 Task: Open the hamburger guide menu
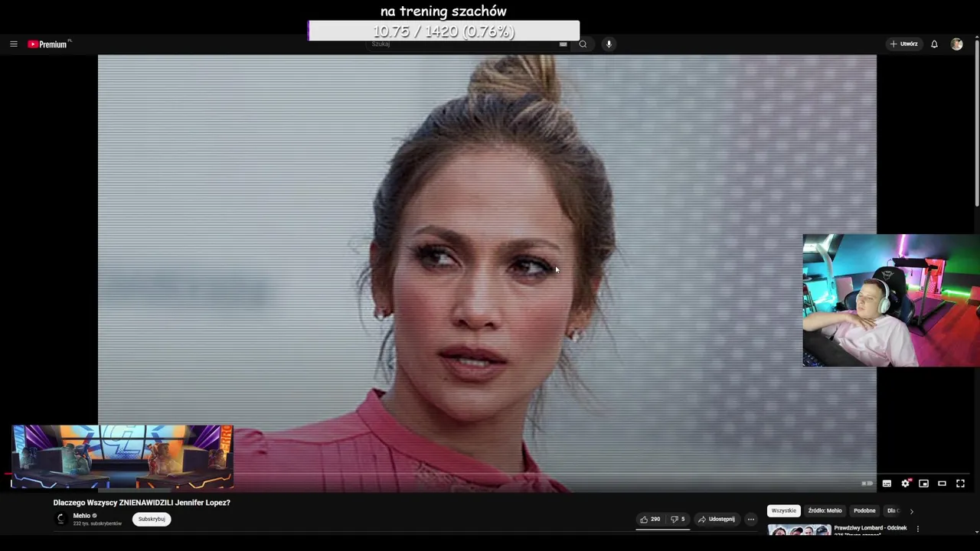[13, 44]
